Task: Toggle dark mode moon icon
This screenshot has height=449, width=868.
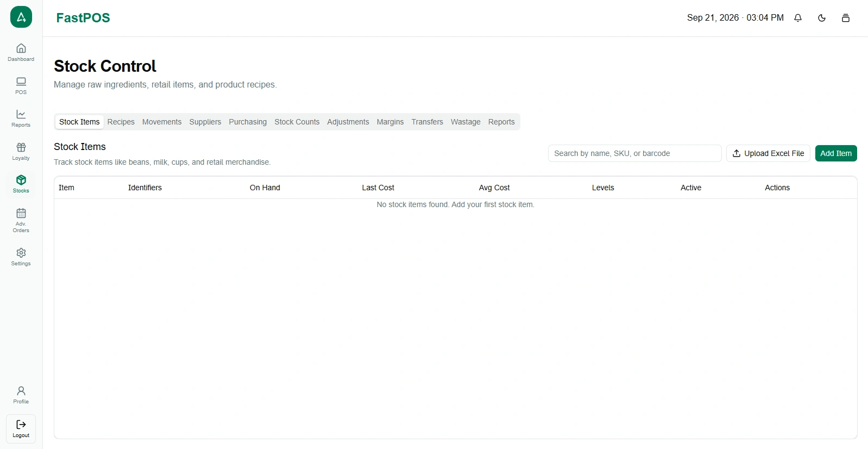Action: [x=822, y=18]
